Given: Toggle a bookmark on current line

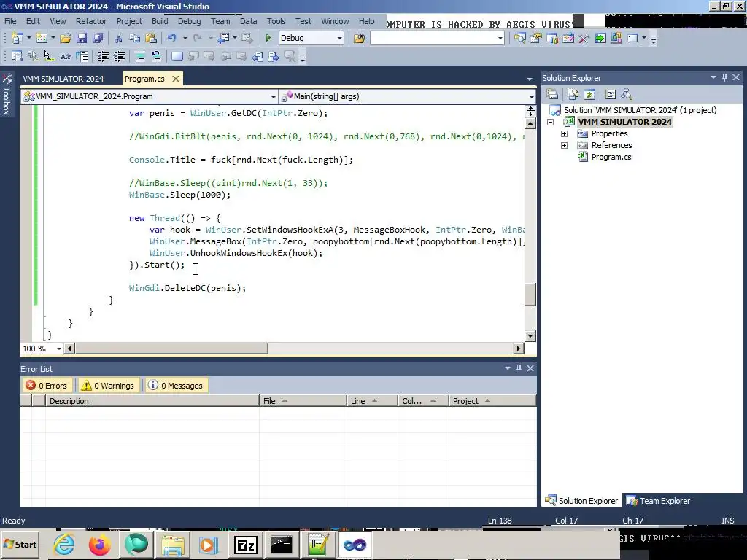Looking at the screenshot, I should tap(177, 57).
